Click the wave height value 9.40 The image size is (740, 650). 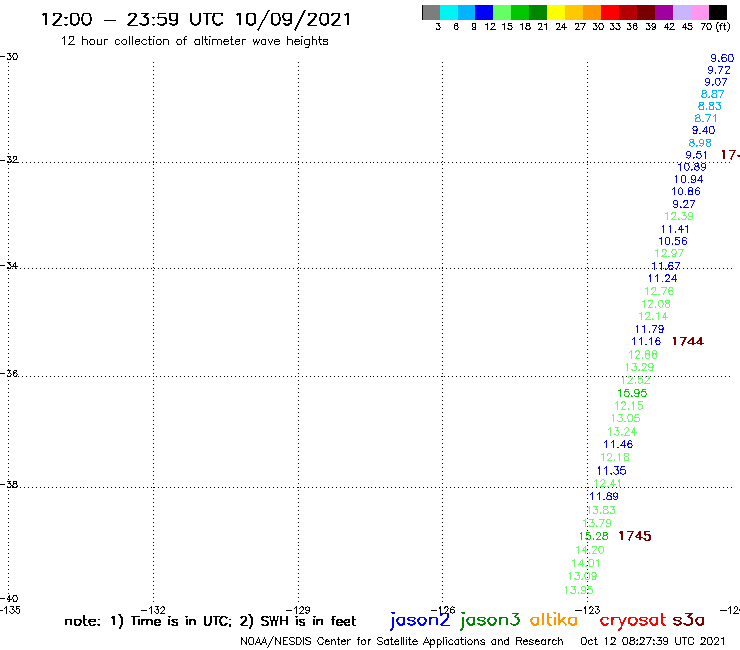pos(704,130)
